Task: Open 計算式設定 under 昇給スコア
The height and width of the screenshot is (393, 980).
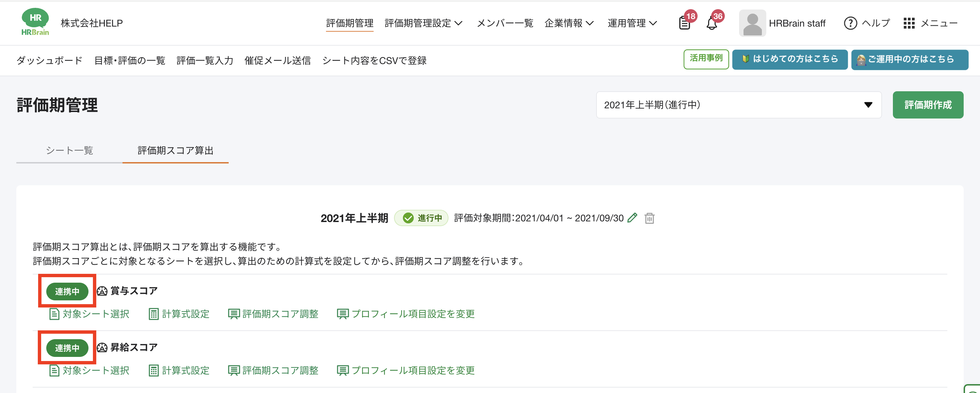Action: click(179, 370)
